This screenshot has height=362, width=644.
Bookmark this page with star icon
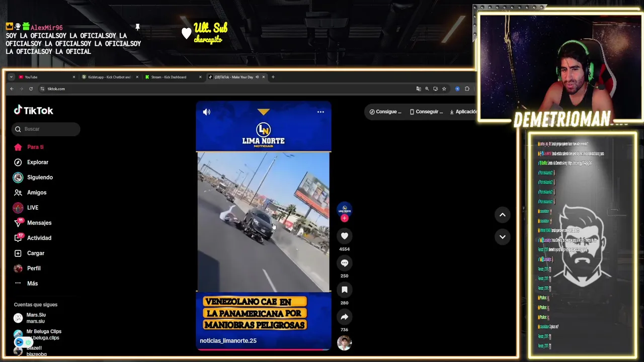(x=444, y=88)
